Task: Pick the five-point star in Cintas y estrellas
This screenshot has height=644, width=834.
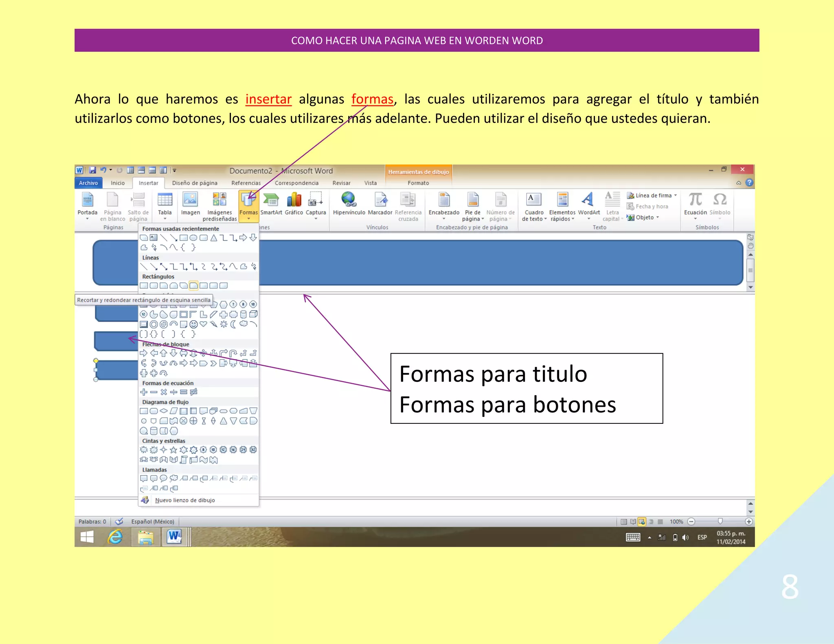Action: tap(173, 450)
